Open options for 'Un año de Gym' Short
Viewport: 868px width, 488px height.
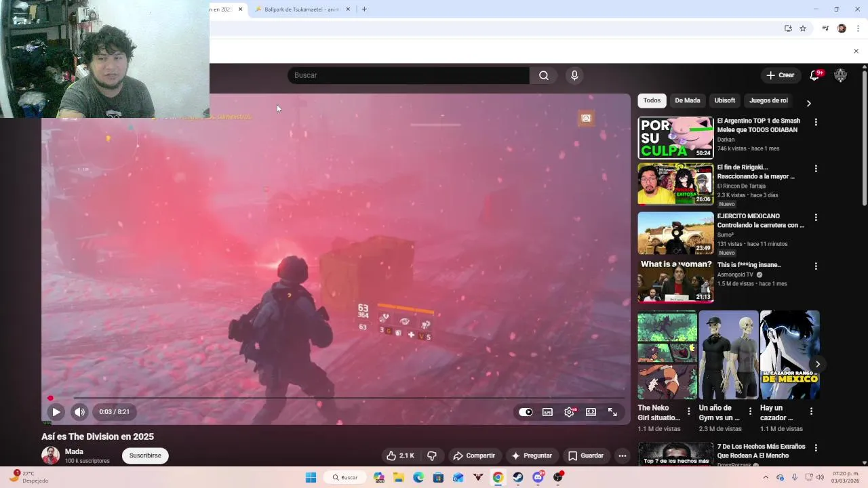pyautogui.click(x=750, y=411)
